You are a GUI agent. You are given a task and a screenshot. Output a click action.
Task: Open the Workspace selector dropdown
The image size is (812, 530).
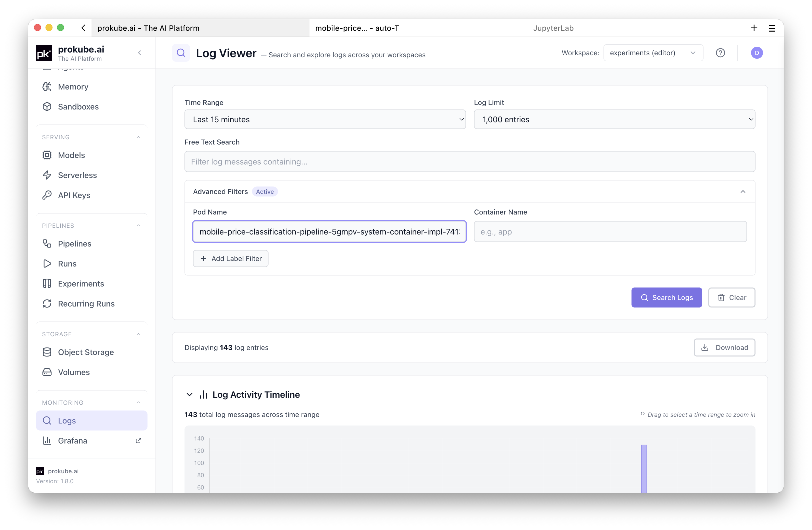tap(653, 53)
